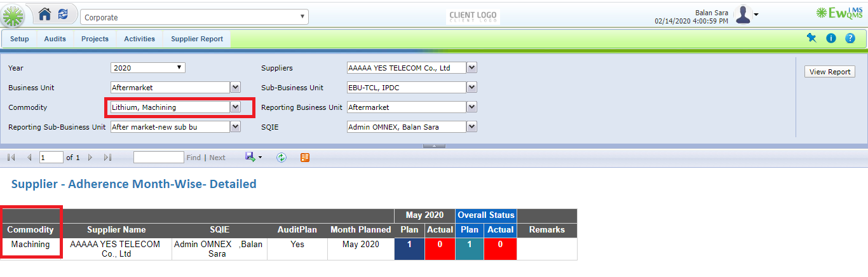Screen dimensions: 868x277
Task: Click the May 2020 Plan value cell
Action: [x=409, y=249]
